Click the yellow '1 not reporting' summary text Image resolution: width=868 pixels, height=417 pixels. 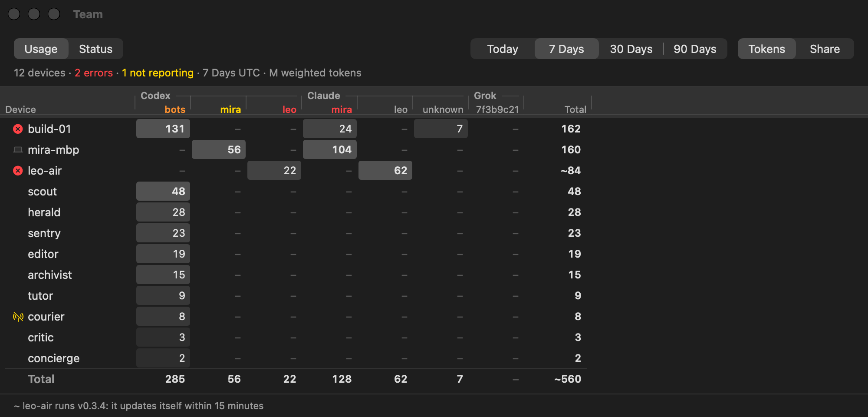(158, 73)
